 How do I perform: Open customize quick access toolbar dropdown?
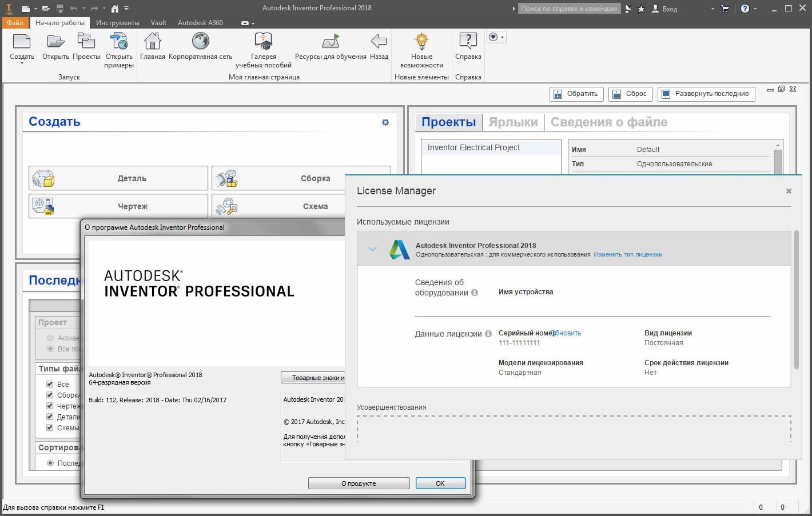(x=126, y=9)
